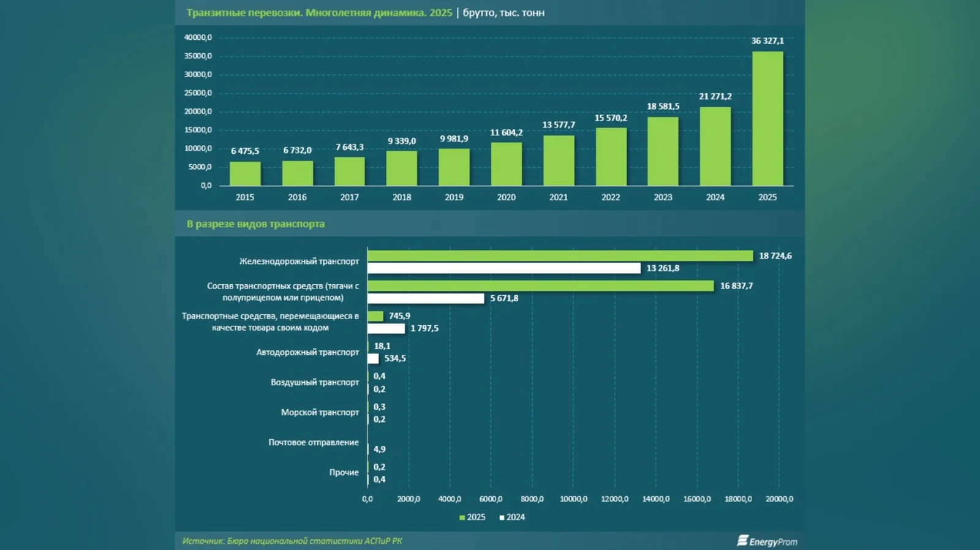Click the value 18,1

pos(382,346)
